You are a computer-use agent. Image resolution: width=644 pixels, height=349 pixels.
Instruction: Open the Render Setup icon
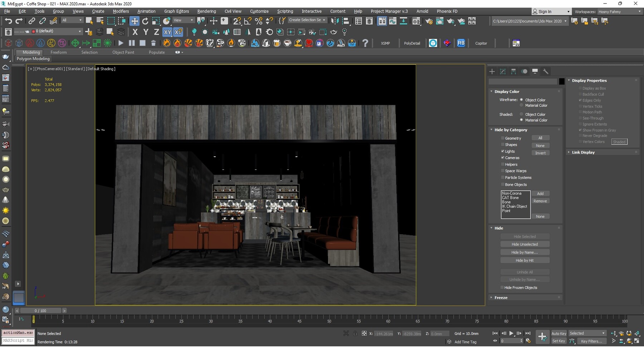pyautogui.click(x=429, y=20)
